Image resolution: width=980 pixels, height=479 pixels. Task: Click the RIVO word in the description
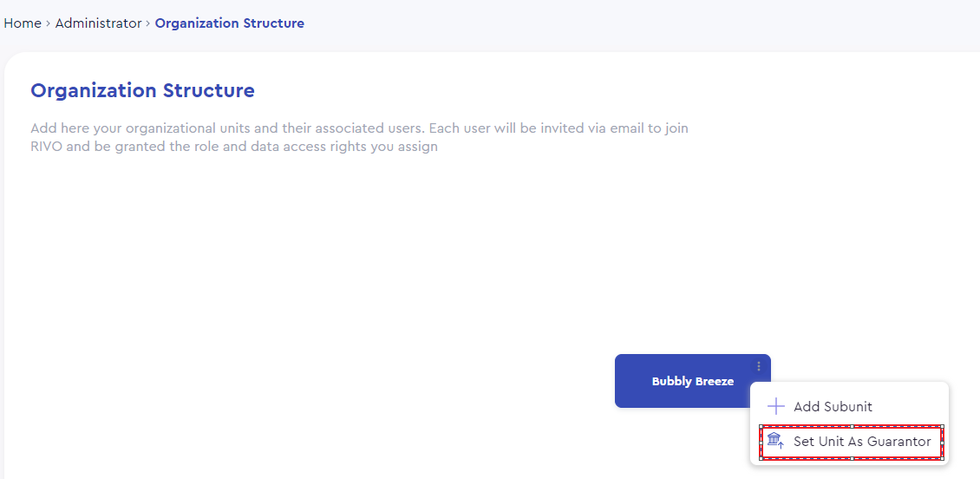46,147
